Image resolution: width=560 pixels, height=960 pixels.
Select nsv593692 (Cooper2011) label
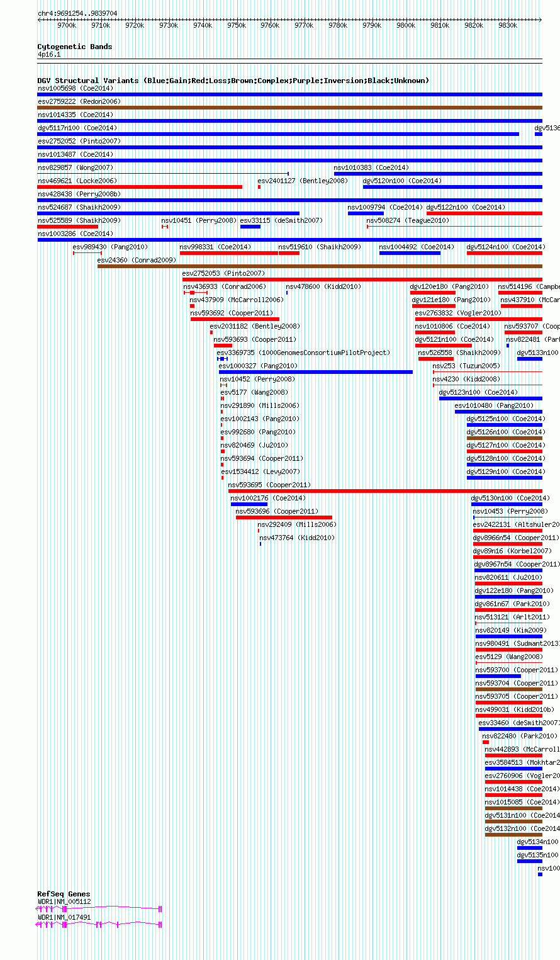tap(232, 313)
